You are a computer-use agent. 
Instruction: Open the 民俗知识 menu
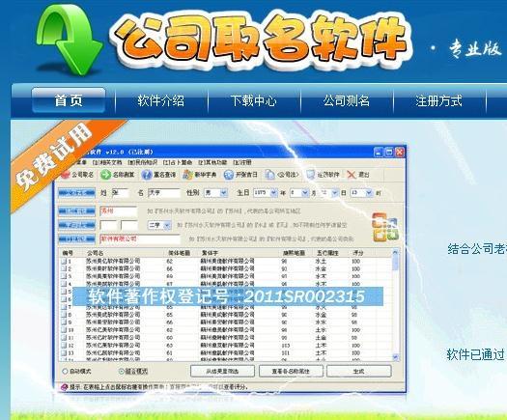click(x=143, y=162)
